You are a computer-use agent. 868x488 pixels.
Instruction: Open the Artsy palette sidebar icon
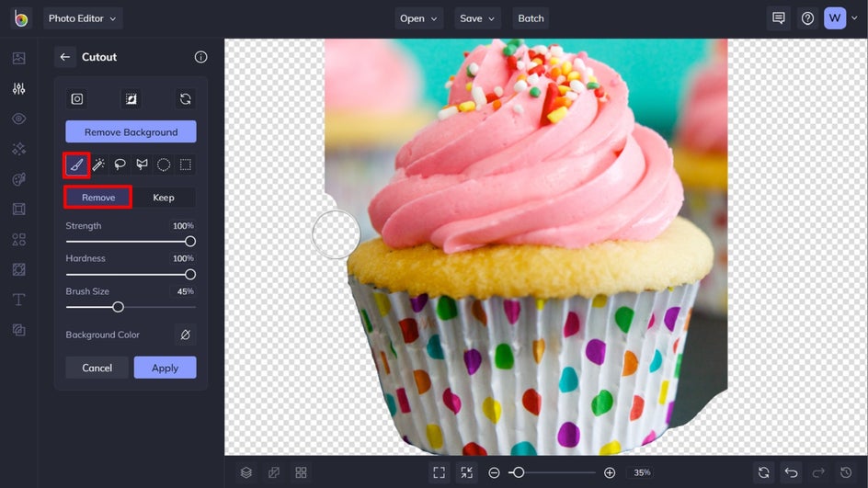(18, 179)
